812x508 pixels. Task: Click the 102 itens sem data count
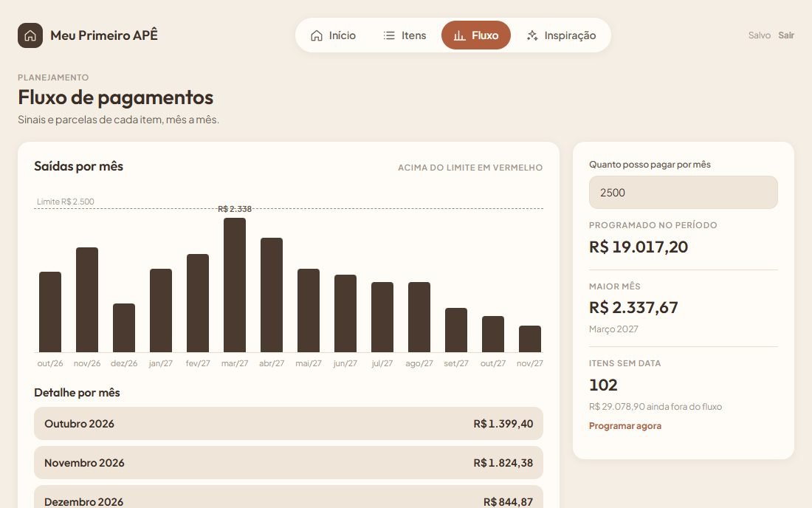[x=603, y=385]
